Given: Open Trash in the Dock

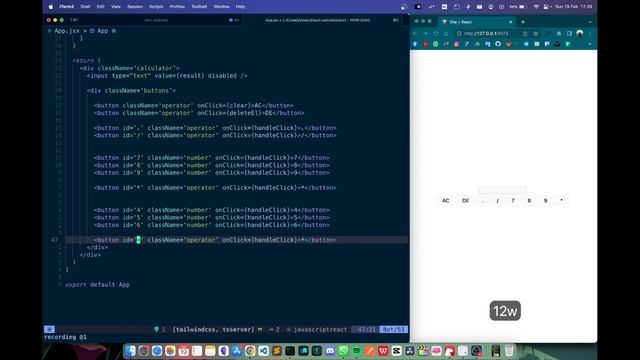Looking at the screenshot, I should 509,351.
